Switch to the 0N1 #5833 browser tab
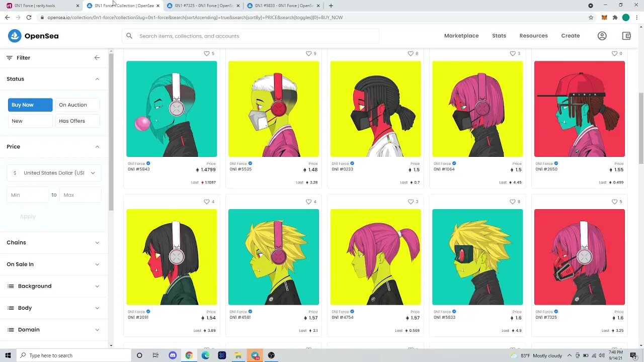Viewport: 644px width, 362px height. (283, 6)
